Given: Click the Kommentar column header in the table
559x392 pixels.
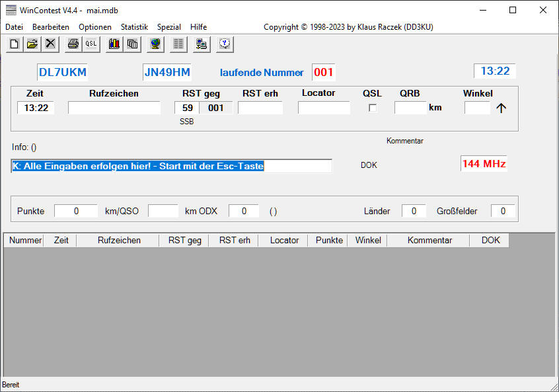Looking at the screenshot, I should [x=429, y=241].
